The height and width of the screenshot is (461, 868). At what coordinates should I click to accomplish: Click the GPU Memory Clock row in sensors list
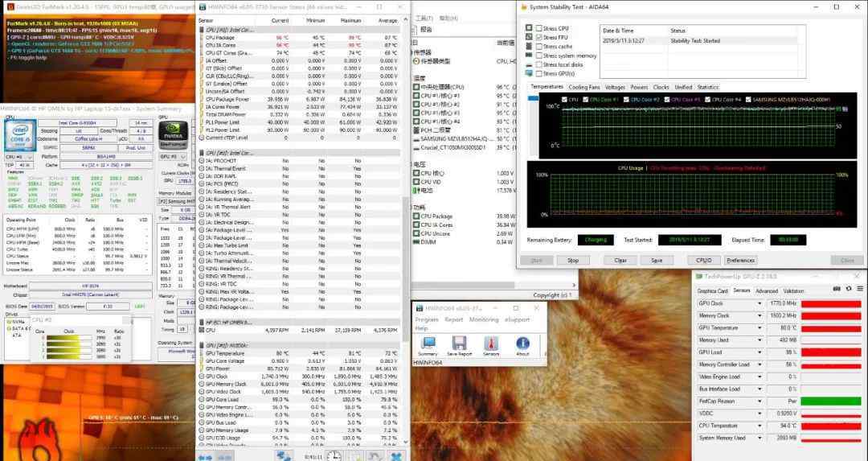(299, 384)
